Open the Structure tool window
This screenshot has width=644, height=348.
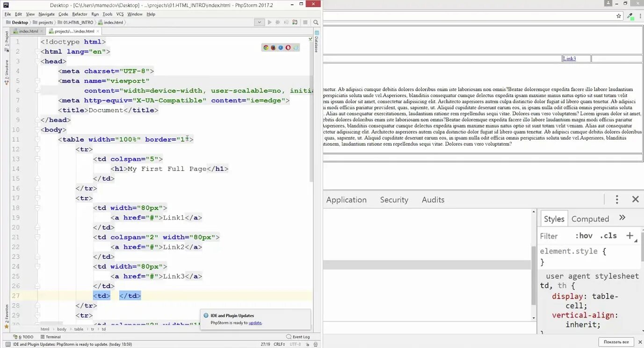6,72
